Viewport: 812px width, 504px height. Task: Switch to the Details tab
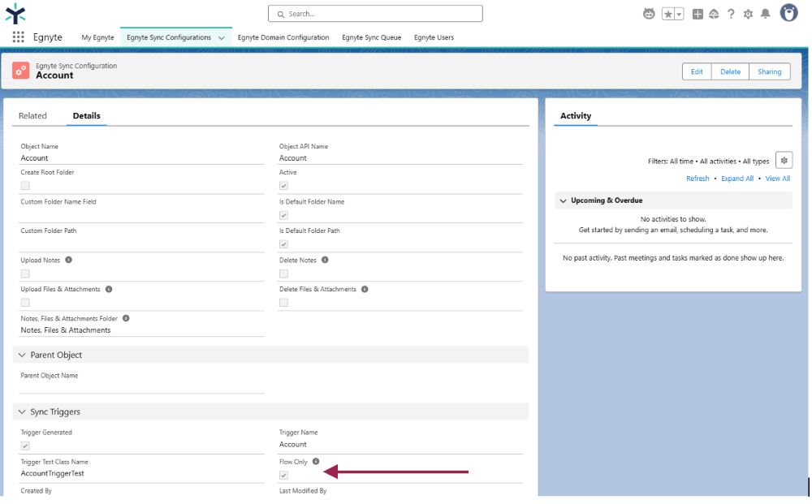(87, 116)
